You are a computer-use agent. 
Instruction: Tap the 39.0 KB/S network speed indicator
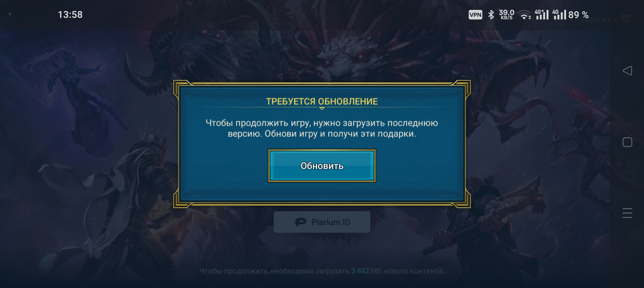point(506,15)
